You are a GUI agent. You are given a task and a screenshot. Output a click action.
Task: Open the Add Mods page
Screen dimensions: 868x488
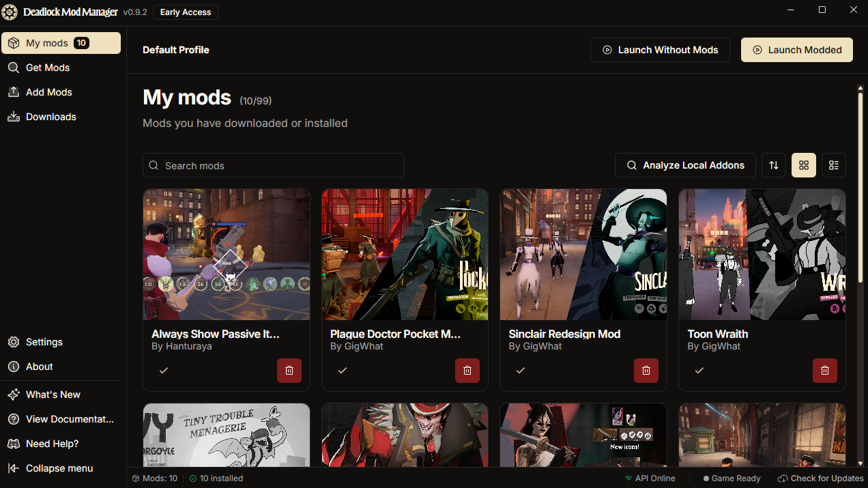click(61, 92)
